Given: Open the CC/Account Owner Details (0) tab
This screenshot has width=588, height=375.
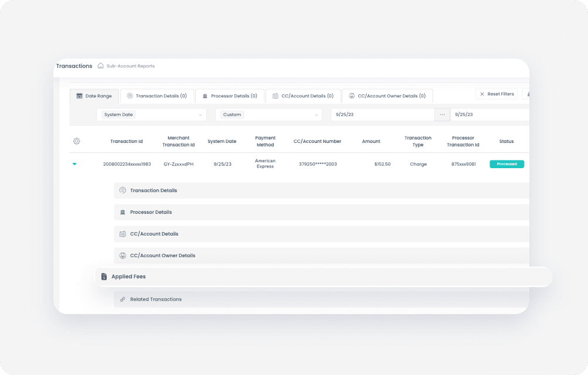Looking at the screenshot, I should (x=388, y=96).
